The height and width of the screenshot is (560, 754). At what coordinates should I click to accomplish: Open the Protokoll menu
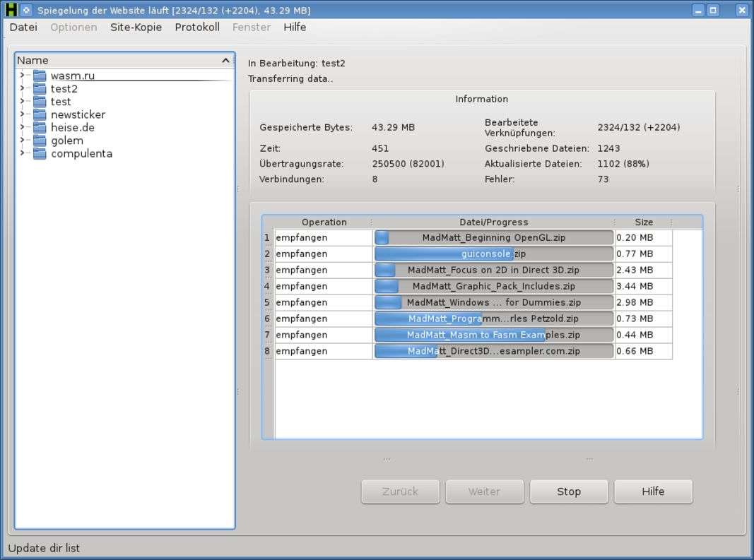point(197,28)
